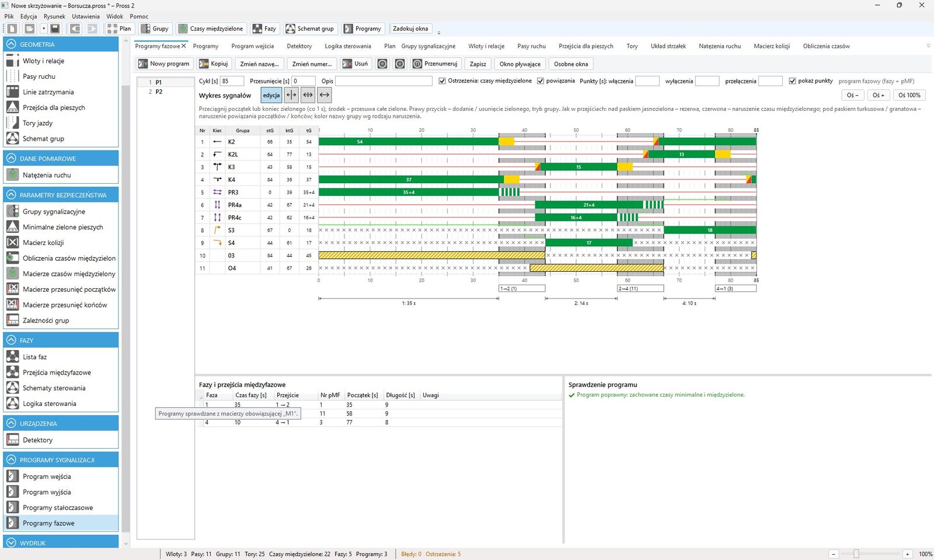Image resolution: width=934 pixels, height=560 pixels.
Task: Click the Nowy program button
Action: [164, 64]
